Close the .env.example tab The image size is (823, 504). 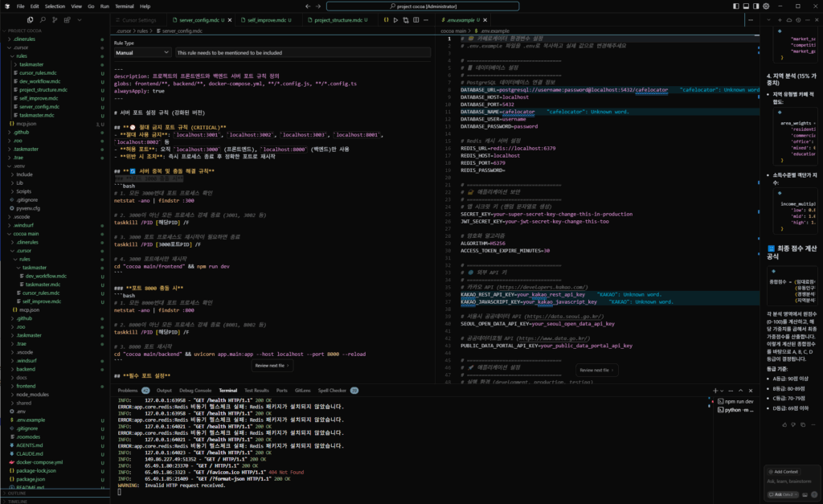[485, 20]
